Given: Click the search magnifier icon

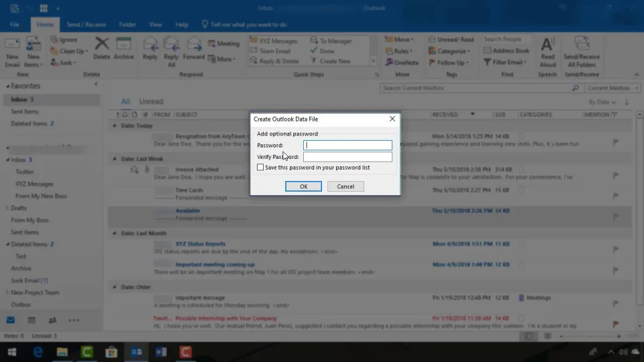Looking at the screenshot, I should [576, 88].
